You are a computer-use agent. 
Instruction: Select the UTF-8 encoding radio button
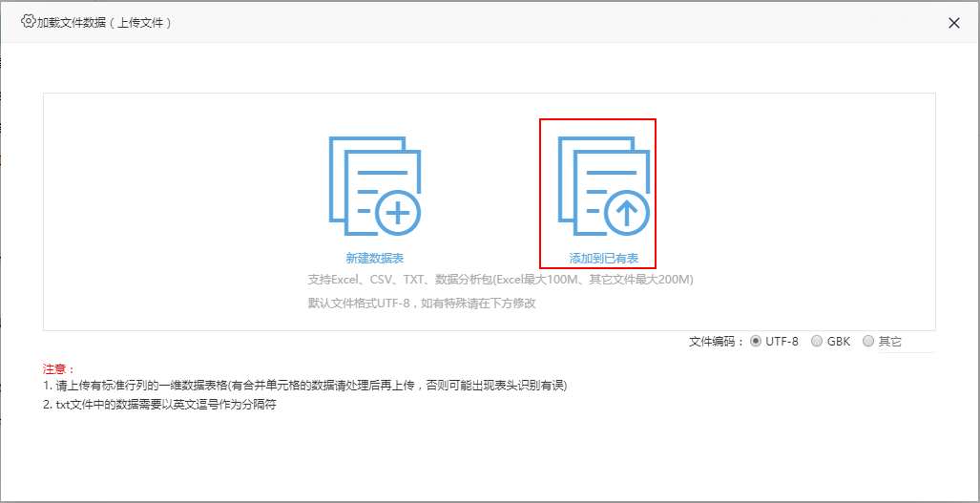[x=756, y=341]
